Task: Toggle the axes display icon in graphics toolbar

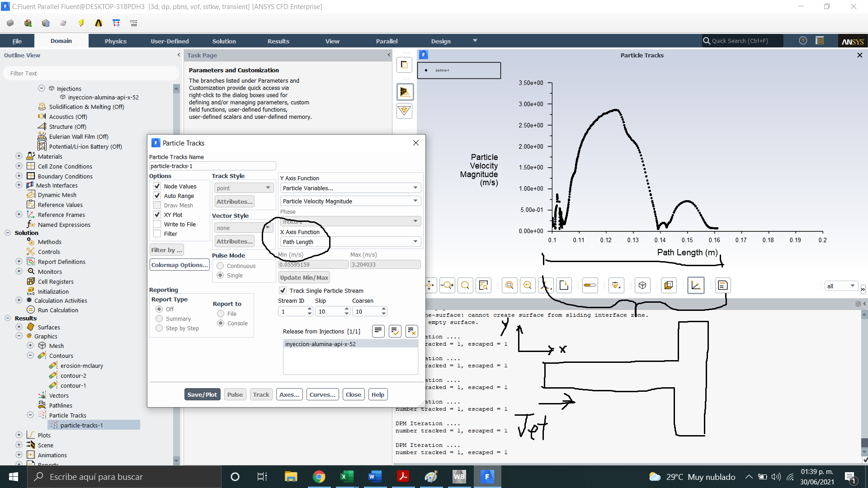Action: coord(695,286)
